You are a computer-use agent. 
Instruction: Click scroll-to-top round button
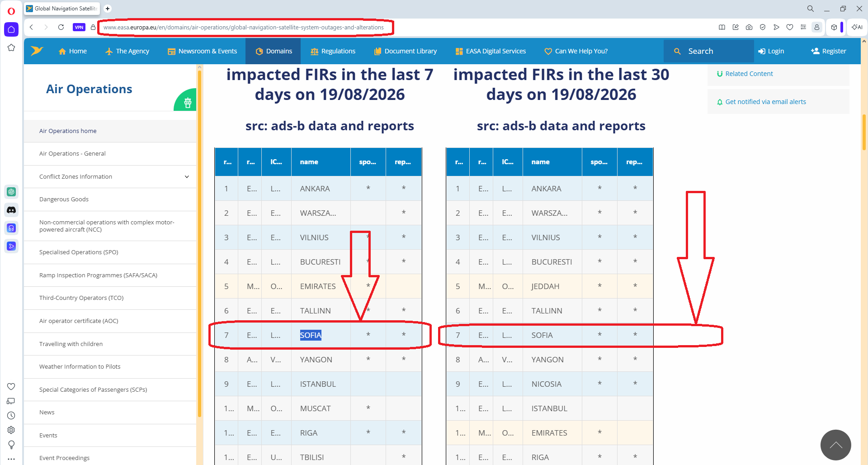[836, 445]
